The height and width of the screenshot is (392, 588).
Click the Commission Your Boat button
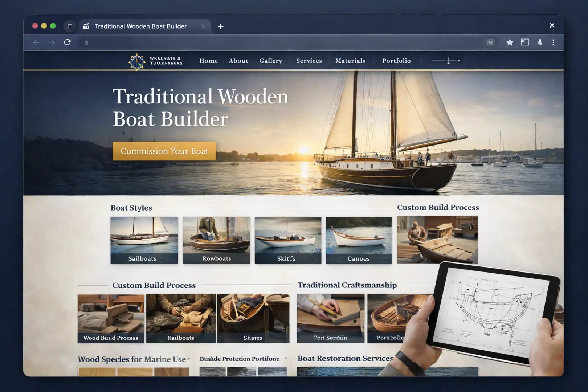click(164, 151)
